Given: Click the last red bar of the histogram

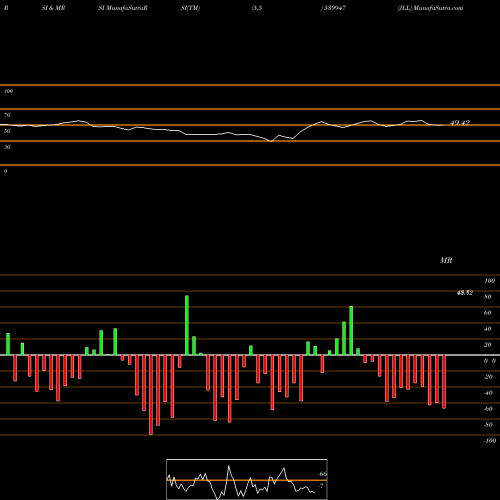Looking at the screenshot, I should point(444,382).
